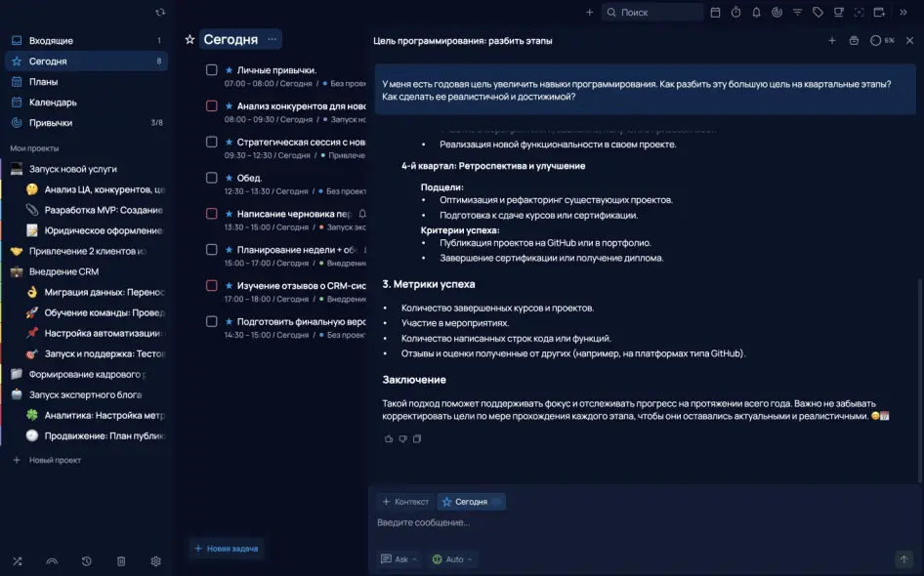Mark the 'Обед' task as complete
Screen dimensions: 924x576
coord(212,178)
